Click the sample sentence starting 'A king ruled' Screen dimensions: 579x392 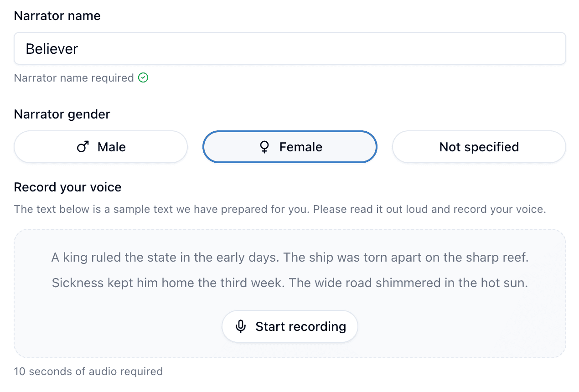pos(165,258)
